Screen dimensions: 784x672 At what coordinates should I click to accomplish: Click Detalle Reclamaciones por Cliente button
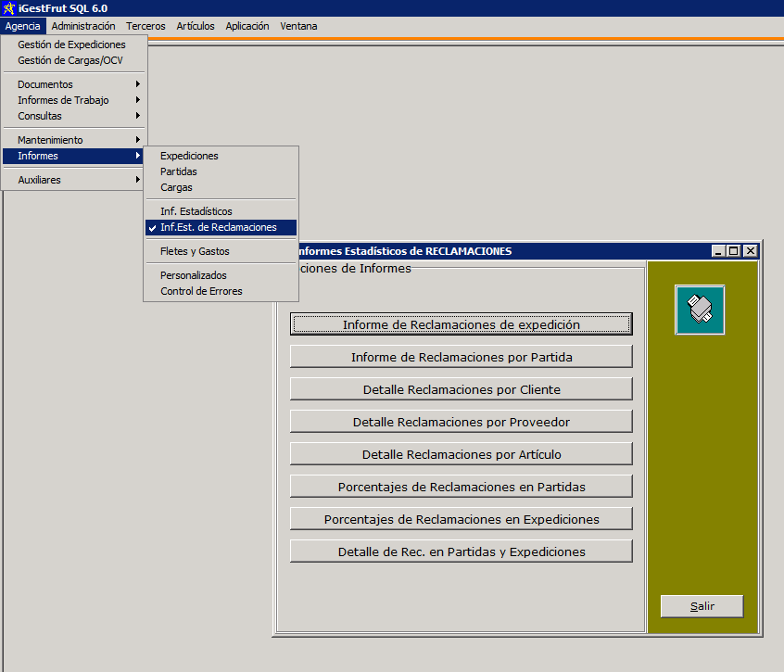[461, 389]
